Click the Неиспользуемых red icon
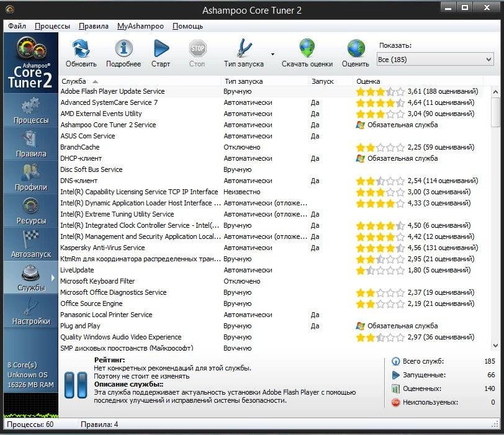504x435 pixels. (x=395, y=402)
